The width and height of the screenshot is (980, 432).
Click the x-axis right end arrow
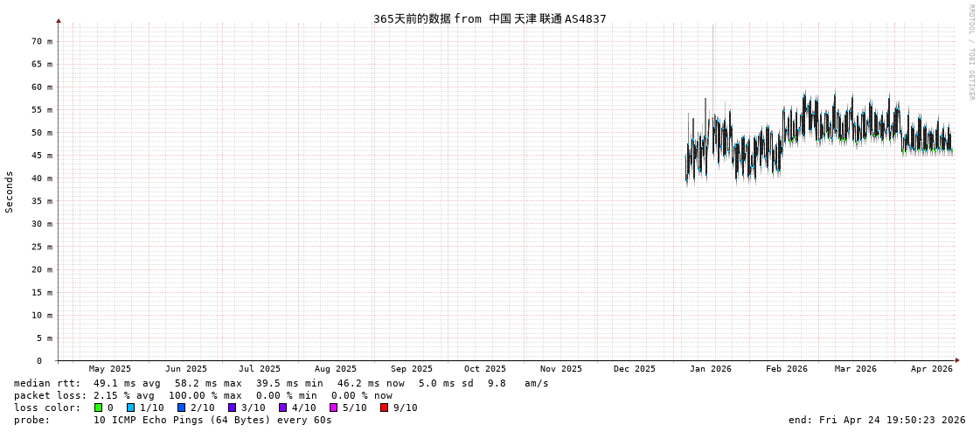[x=957, y=360]
